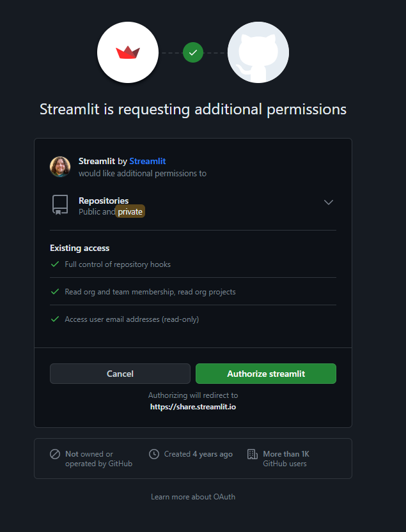Screen dimensions: 406x532
Task: Click the users icon beside 'More than 1K GitHub users'
Action: pyautogui.click(x=251, y=454)
